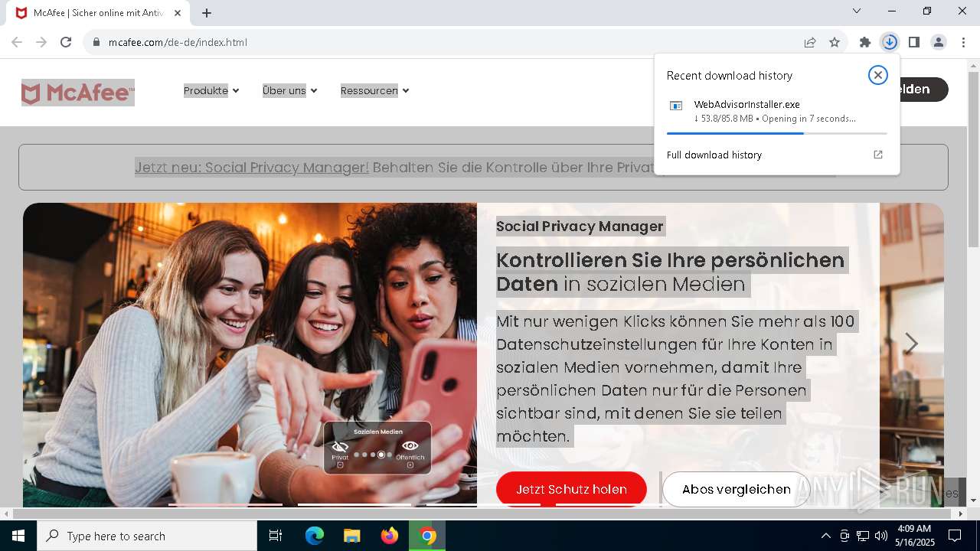Image resolution: width=980 pixels, height=551 pixels.
Task: Open tab search chevron in title bar
Action: (x=857, y=11)
